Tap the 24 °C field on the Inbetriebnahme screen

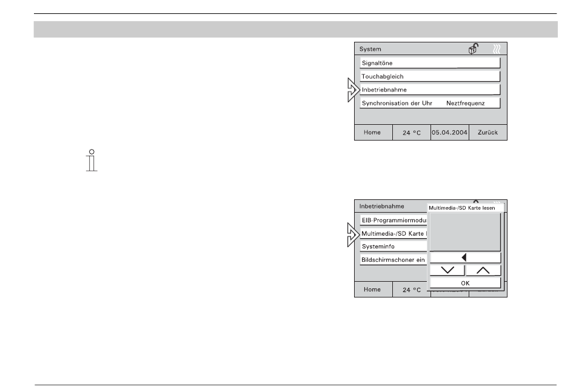point(410,289)
